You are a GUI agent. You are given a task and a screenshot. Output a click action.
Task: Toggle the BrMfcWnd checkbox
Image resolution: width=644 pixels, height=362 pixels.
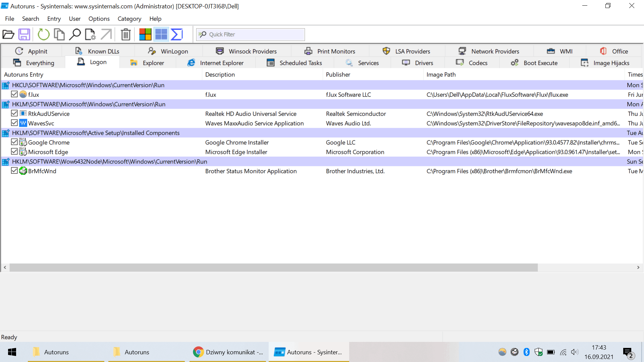pos(14,171)
